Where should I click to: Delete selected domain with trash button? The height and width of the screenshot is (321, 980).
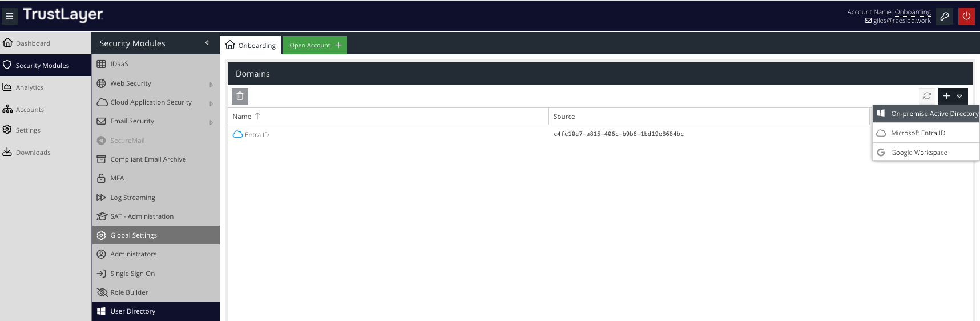(240, 96)
